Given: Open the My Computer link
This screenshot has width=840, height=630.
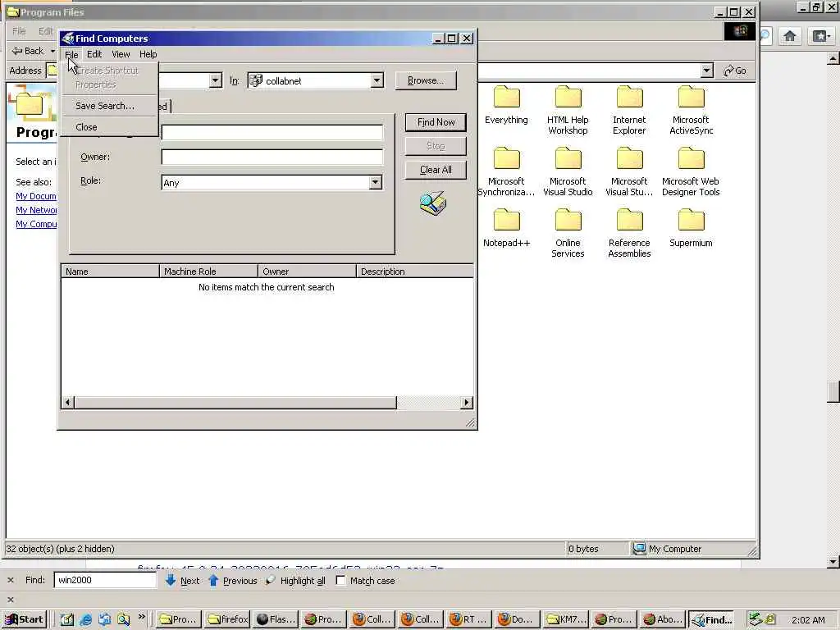Looking at the screenshot, I should pos(36,224).
